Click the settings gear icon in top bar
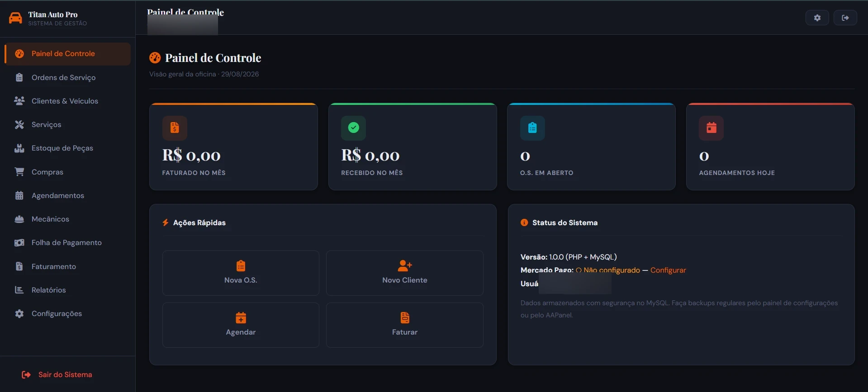This screenshot has height=392, width=868. (817, 18)
